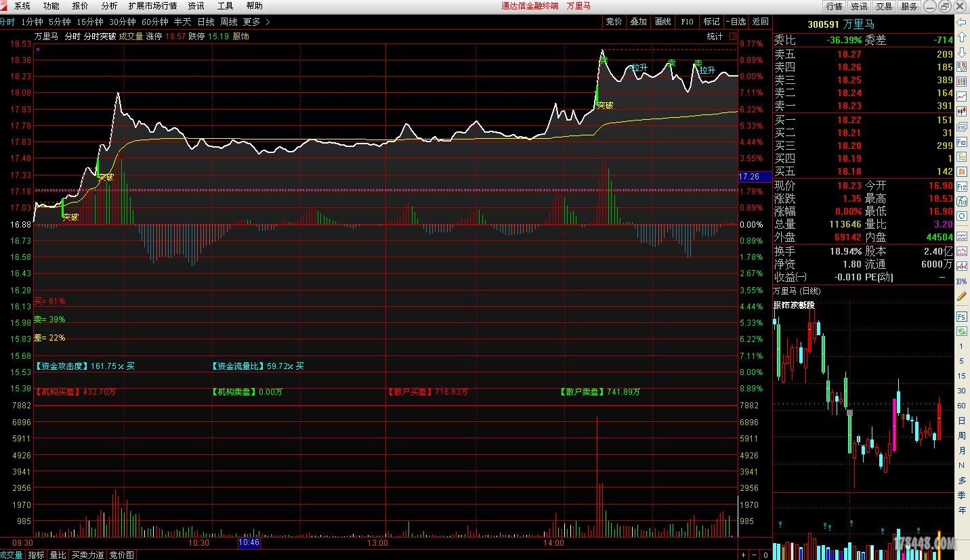
Task: Switch to 15分钟 period tab
Action: click(x=89, y=22)
